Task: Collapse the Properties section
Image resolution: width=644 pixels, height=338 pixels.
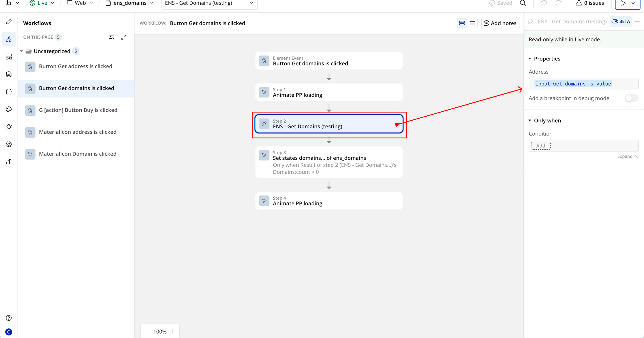Action: tap(530, 59)
